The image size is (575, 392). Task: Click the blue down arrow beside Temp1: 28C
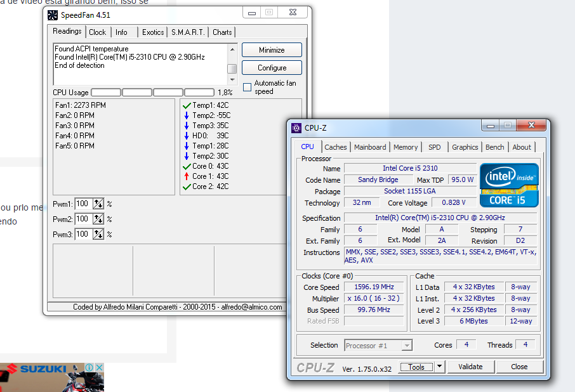coord(187,146)
